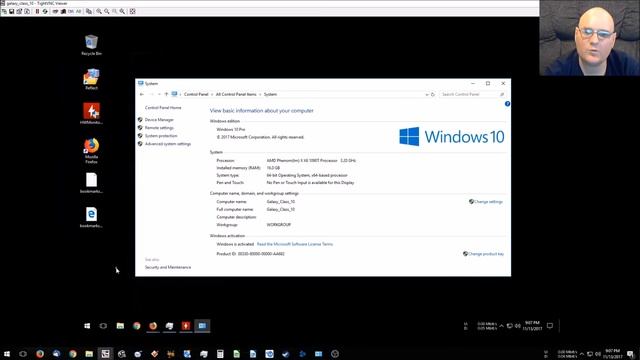
Task: Select System window on remote taskbar
Action: [202, 326]
